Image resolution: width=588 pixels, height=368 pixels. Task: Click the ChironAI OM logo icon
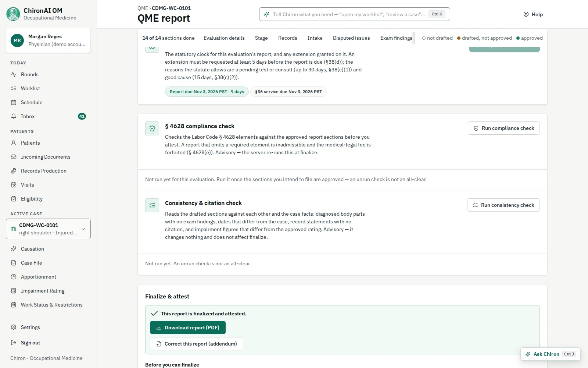(x=13, y=14)
